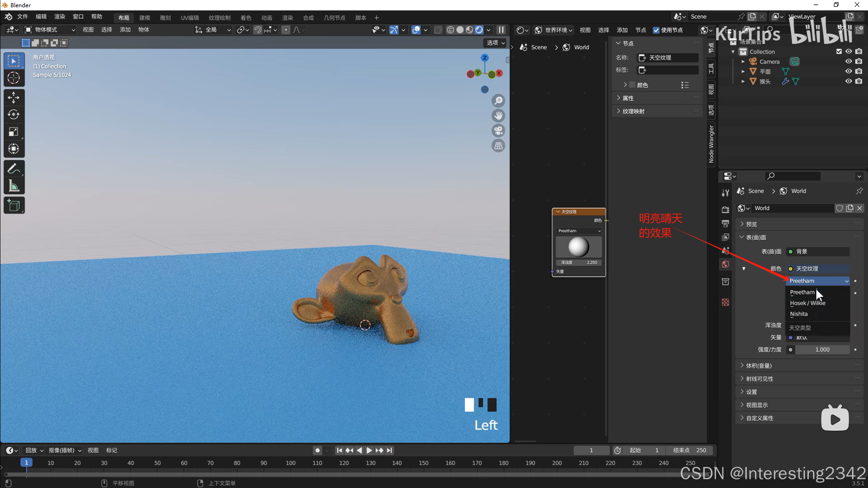Select the Rotate tool
The width and height of the screenshot is (868, 488).
14,115
